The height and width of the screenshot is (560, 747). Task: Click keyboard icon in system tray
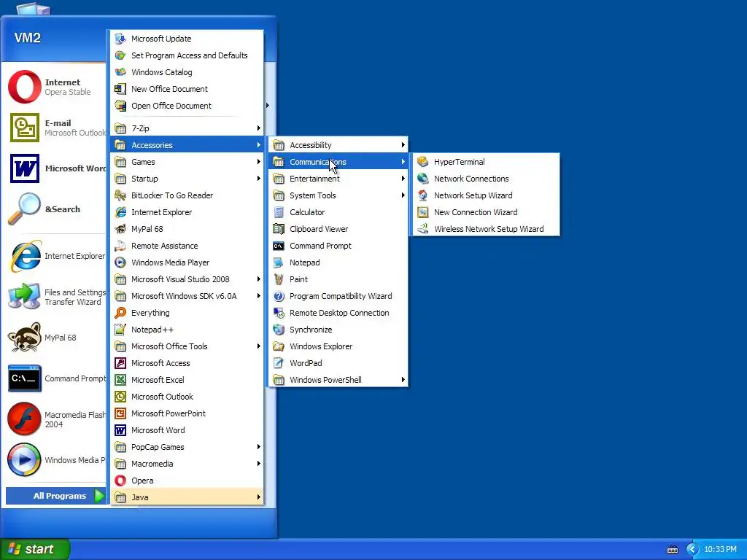672,550
